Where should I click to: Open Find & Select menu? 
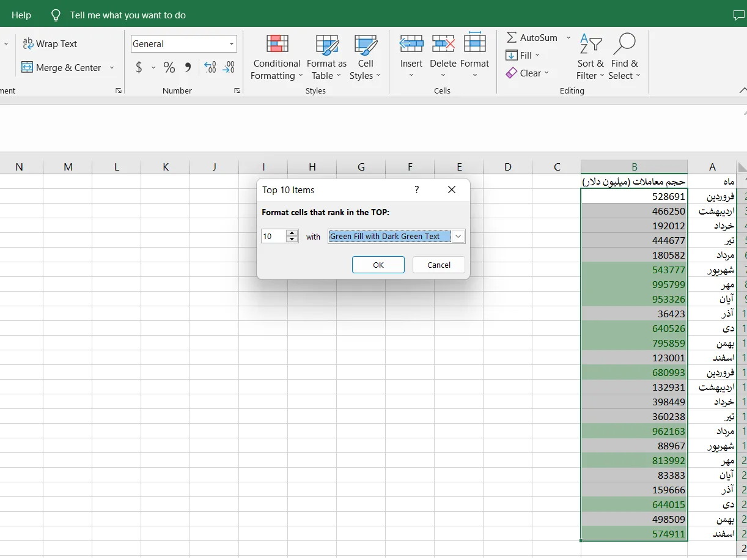[625, 57]
